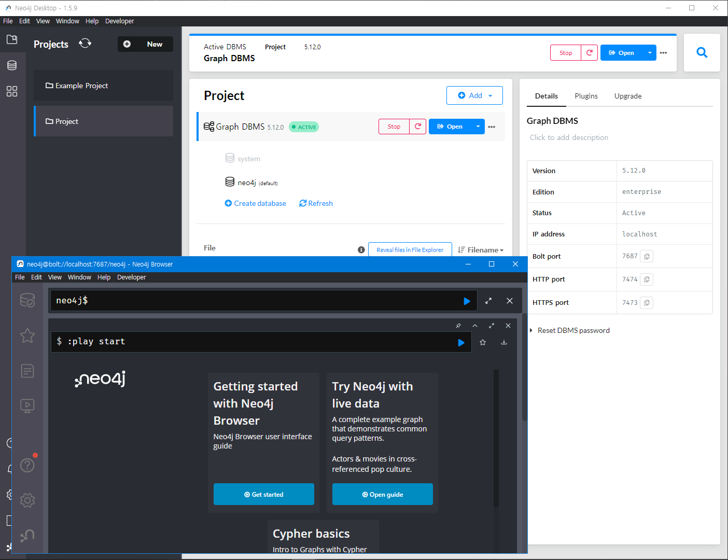Screen dimensions: 728x560
Task: Refresh the database list
Action: pos(316,203)
